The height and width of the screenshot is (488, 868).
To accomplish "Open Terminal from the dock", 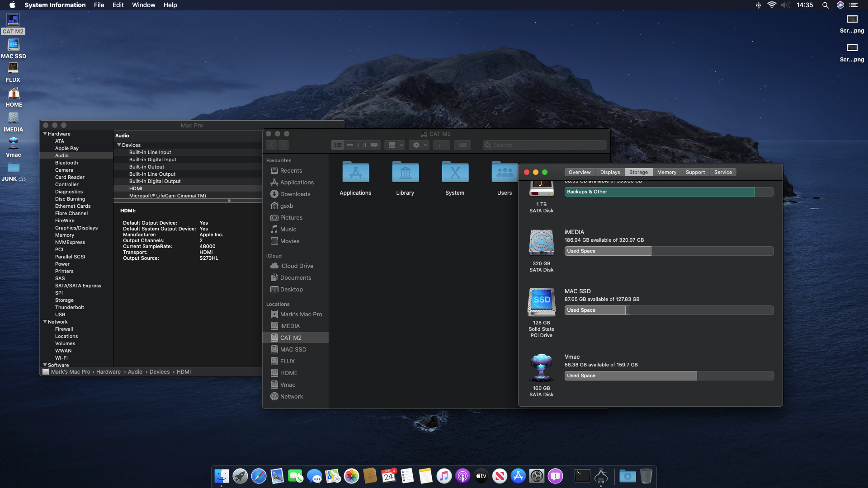I will [x=582, y=476].
